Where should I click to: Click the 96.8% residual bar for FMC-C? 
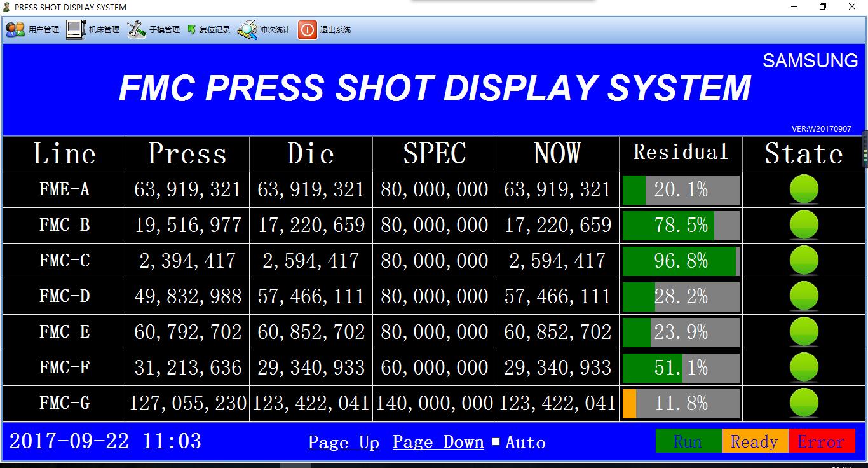click(x=681, y=261)
